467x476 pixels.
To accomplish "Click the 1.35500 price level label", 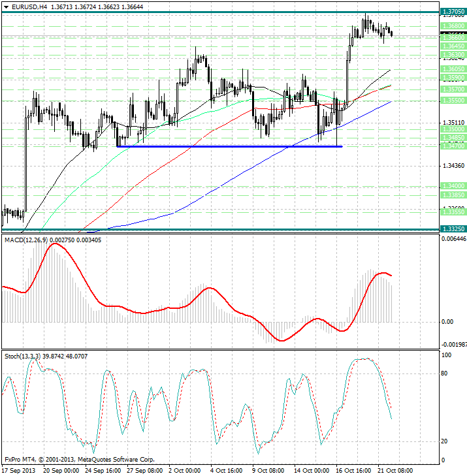I will point(453,100).
